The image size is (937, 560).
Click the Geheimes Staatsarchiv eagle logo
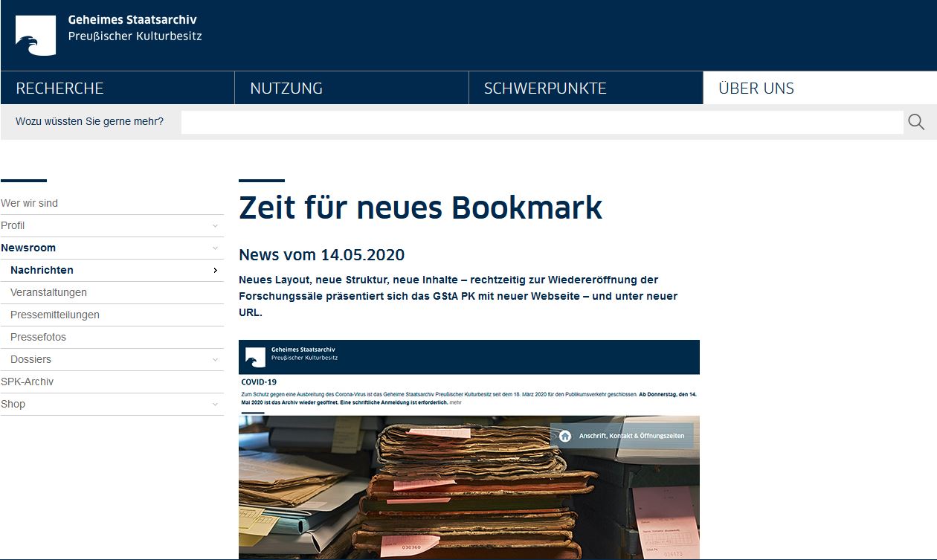point(36,36)
